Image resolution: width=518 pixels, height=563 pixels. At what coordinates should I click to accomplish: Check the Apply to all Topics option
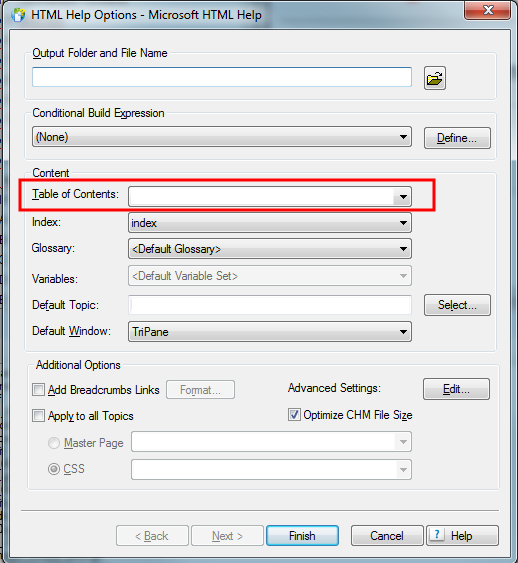(38, 416)
